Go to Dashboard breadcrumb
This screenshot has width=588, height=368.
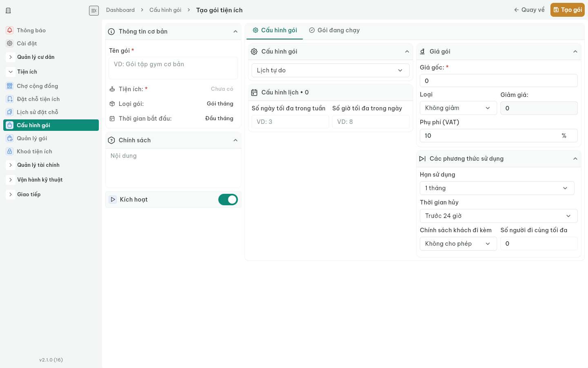coord(120,10)
